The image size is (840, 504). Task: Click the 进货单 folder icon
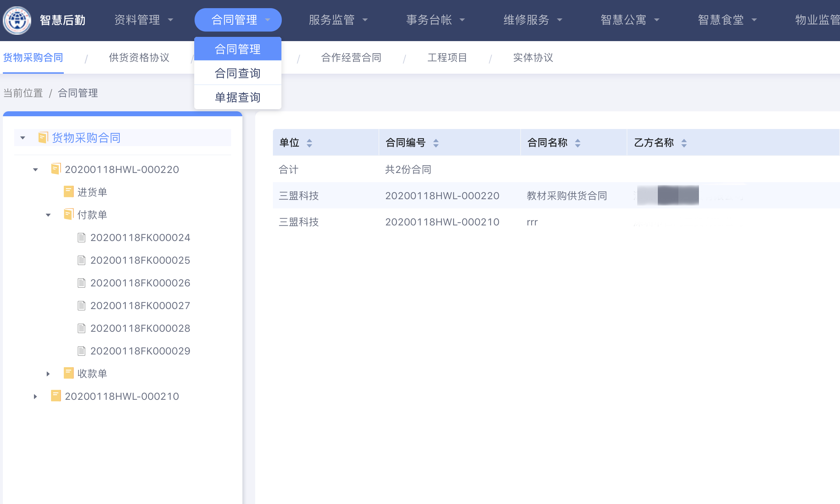pos(68,192)
